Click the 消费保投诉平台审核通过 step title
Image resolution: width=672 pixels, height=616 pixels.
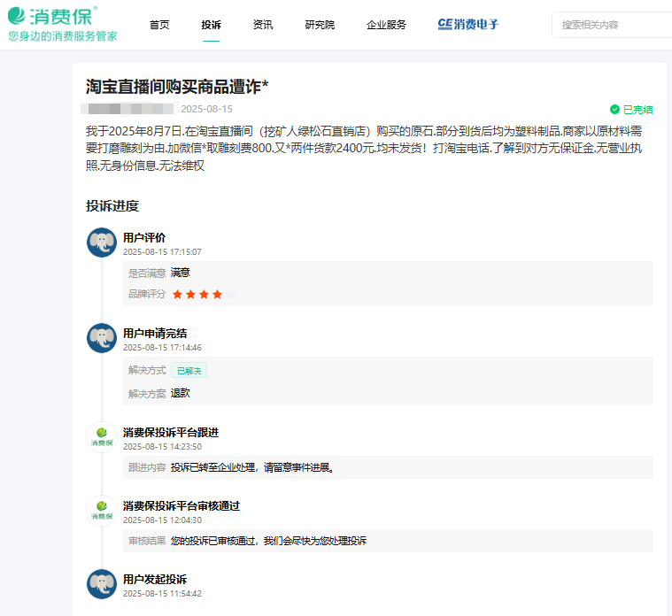[x=182, y=506]
